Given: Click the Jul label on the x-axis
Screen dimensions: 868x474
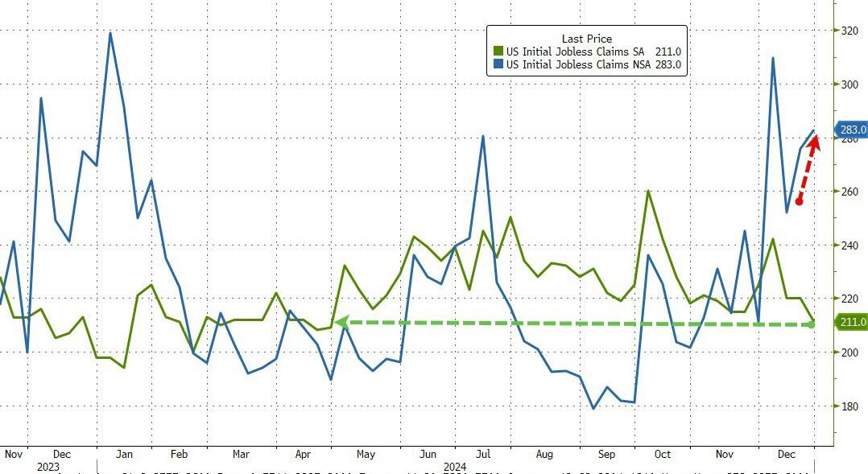Looking at the screenshot, I should coord(484,454).
